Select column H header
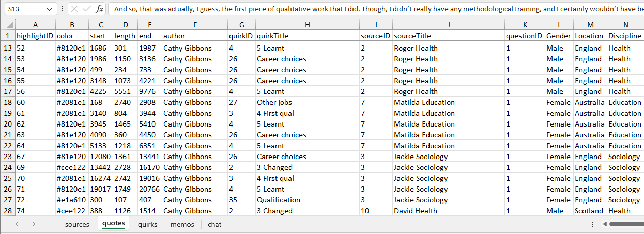The width and height of the screenshot is (644, 234). 307,25
